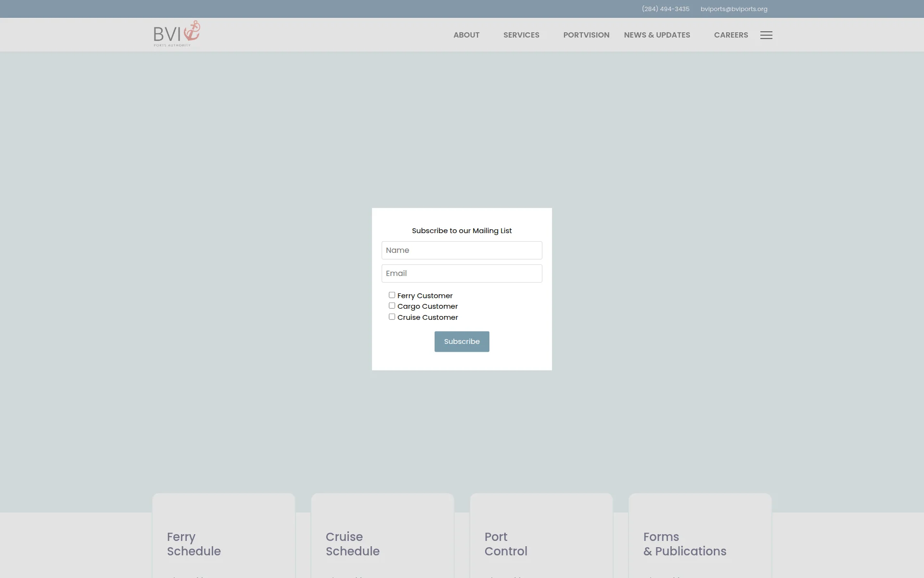Image resolution: width=924 pixels, height=578 pixels.
Task: Click the bviports@bviports.org email link
Action: [734, 9]
